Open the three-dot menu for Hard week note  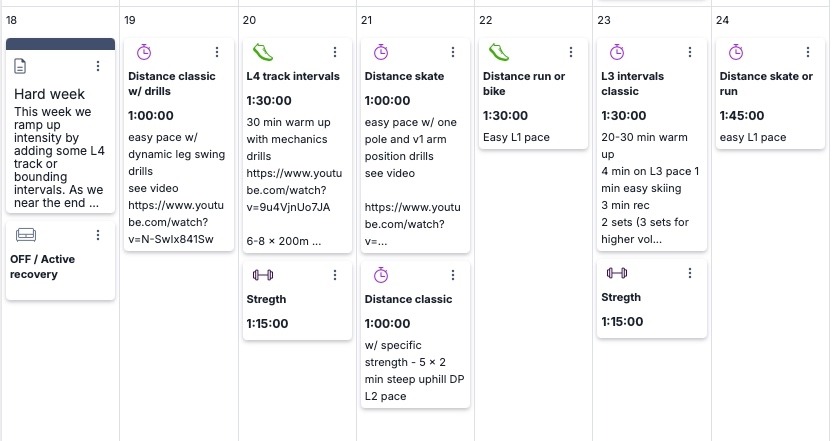pos(98,66)
